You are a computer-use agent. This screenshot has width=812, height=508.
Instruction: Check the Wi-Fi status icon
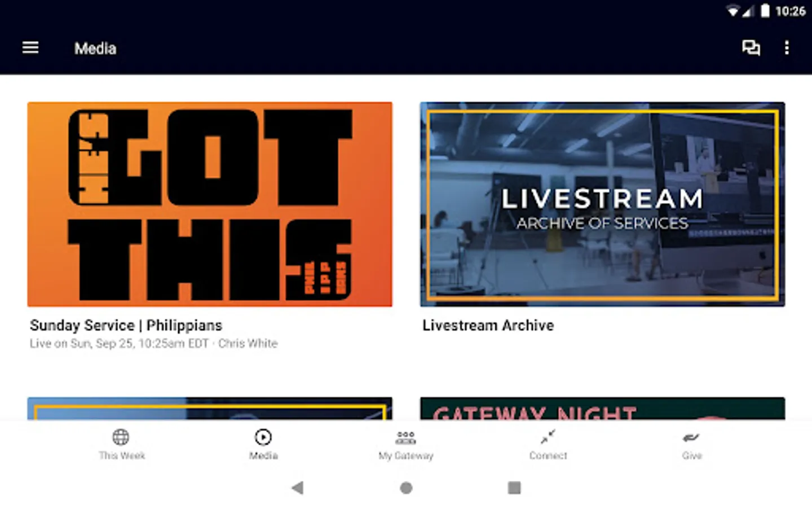pyautogui.click(x=732, y=11)
